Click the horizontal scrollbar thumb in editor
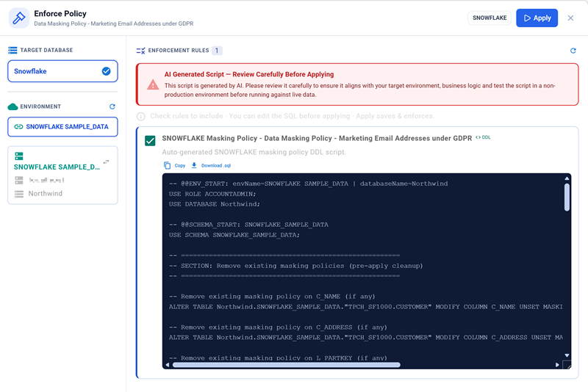The height and width of the screenshot is (392, 588). pyautogui.click(x=286, y=365)
